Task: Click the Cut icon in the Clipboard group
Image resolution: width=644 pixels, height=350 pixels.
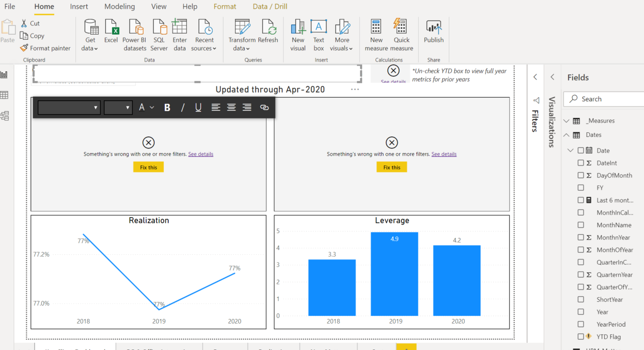Action: coord(24,23)
